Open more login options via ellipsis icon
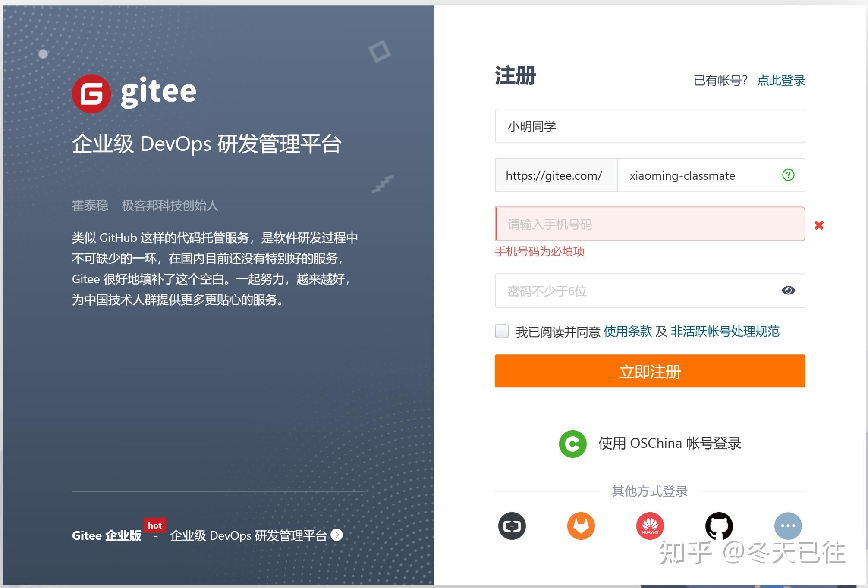This screenshot has height=588, width=868. click(788, 526)
